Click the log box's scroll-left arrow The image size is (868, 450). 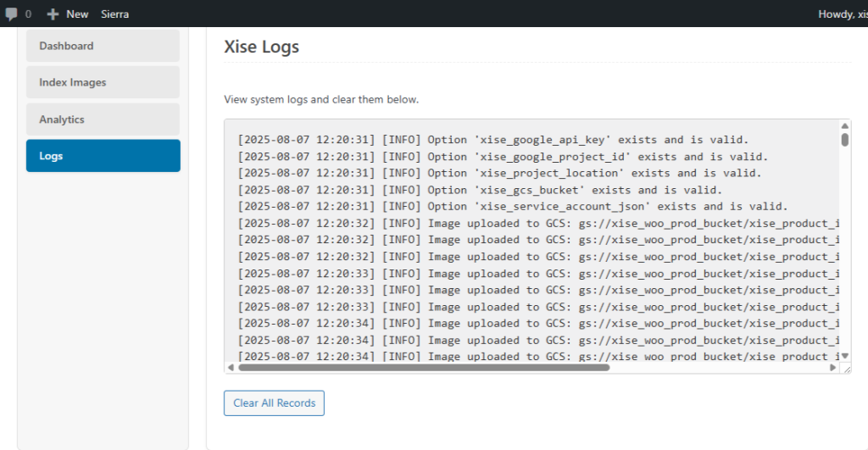coord(231,368)
